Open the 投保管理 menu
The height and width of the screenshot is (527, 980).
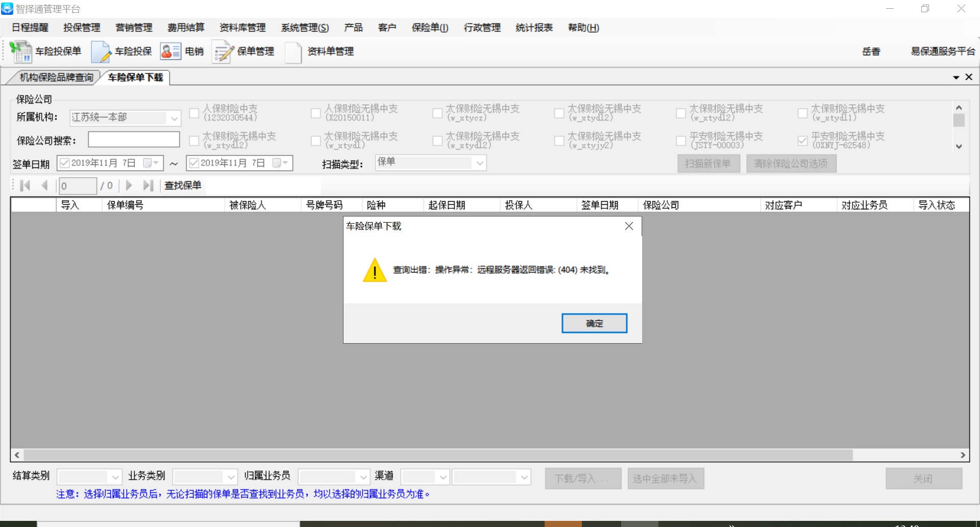(82, 28)
